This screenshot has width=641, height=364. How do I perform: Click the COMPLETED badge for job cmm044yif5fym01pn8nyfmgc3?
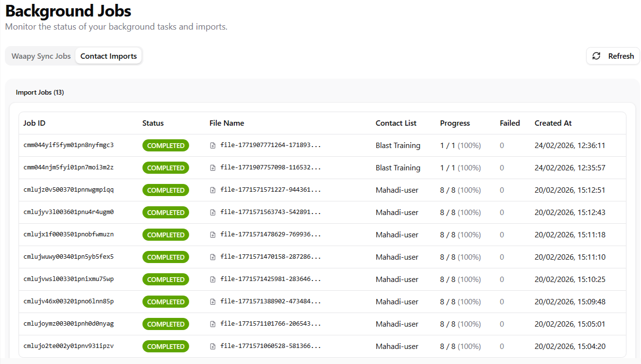pos(166,146)
